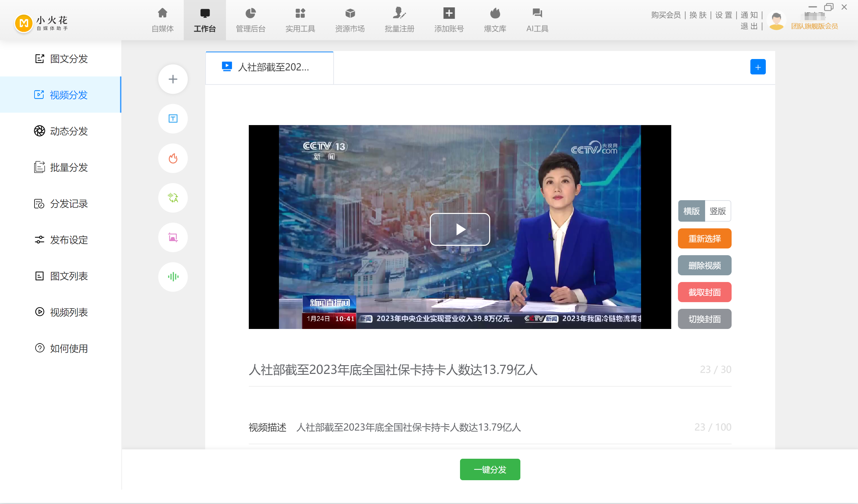The width and height of the screenshot is (858, 504).
Task: Click the round plus add button
Action: [173, 79]
